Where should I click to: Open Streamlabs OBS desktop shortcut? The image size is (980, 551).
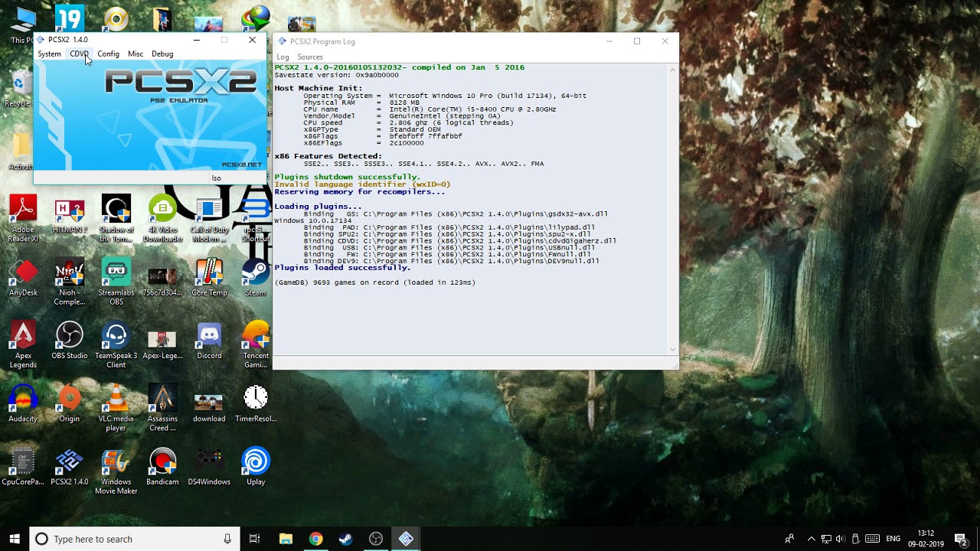(116, 282)
